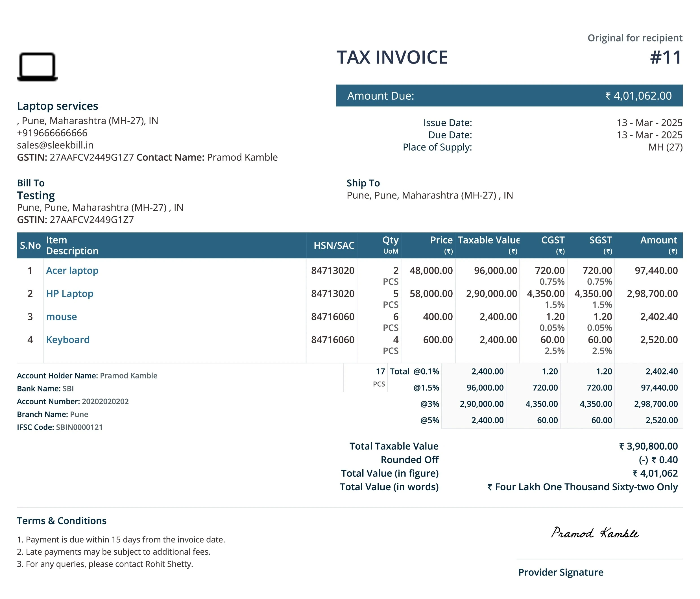Open the mouse item link
700x599 pixels.
click(x=62, y=317)
